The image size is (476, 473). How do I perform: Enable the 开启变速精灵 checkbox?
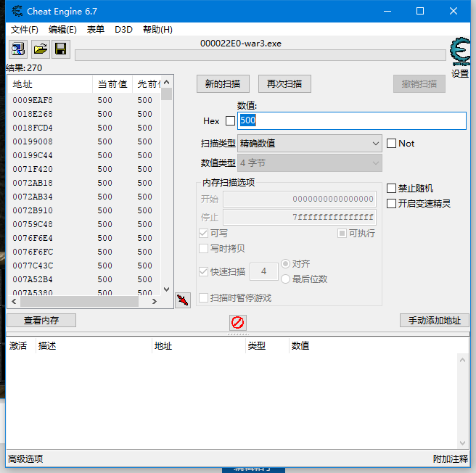click(x=391, y=203)
